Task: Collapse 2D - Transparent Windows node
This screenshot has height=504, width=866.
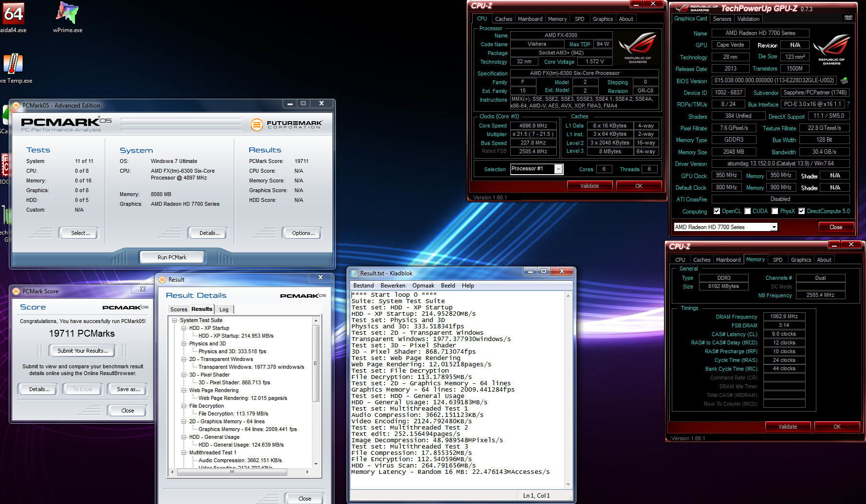Action: [184, 359]
